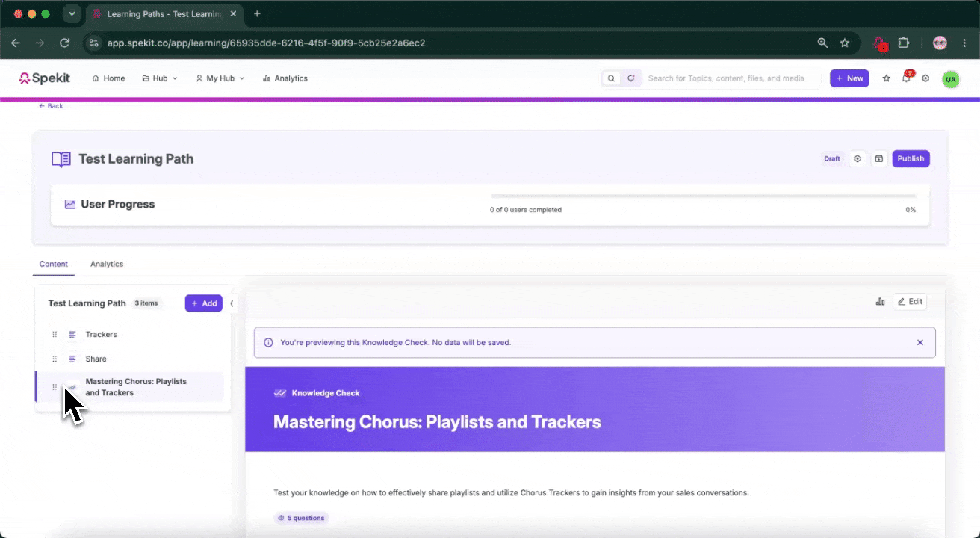Select Mastering Chorus: Playlists and Trackers item
This screenshot has width=980, height=538.
(x=129, y=387)
